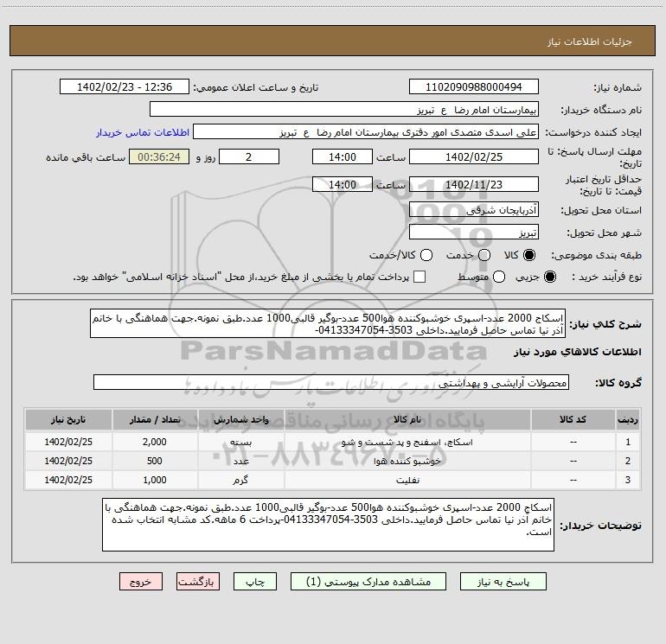Select the خدمت radio button
The image size is (666, 644).
[484, 255]
